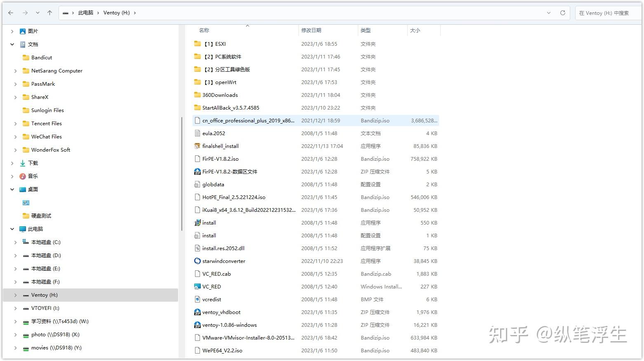Collapse the 此电脑 tree node

coord(12,229)
